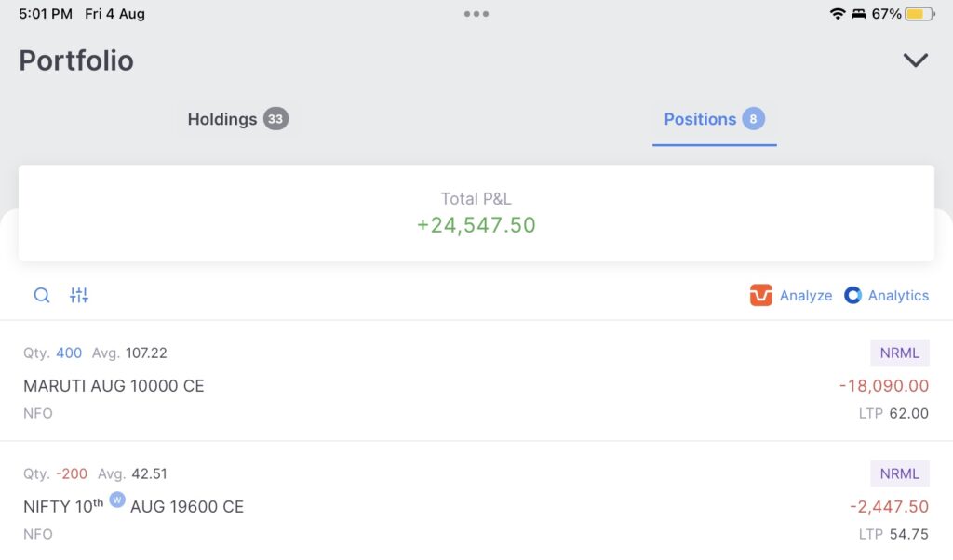Image resolution: width=953 pixels, height=560 pixels.
Task: Tap the NRML tag on MARUTI position
Action: [899, 353]
